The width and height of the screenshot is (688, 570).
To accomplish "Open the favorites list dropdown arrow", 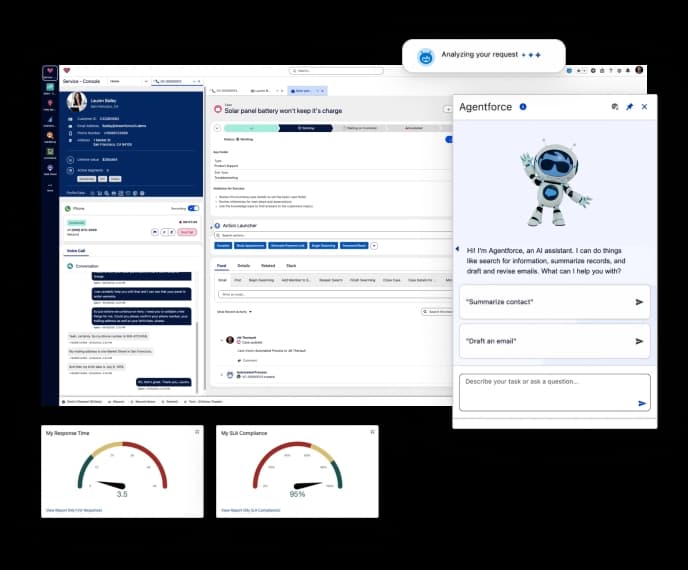I will coord(584,71).
